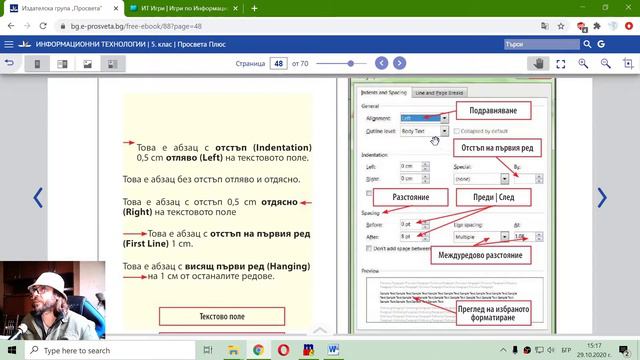Select the hand pan tool

[x=538, y=64]
